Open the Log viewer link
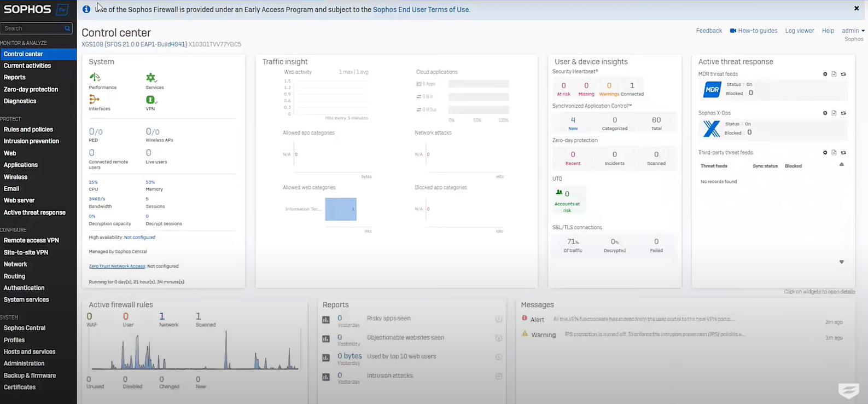Viewport: 868px width, 404px height. click(800, 31)
